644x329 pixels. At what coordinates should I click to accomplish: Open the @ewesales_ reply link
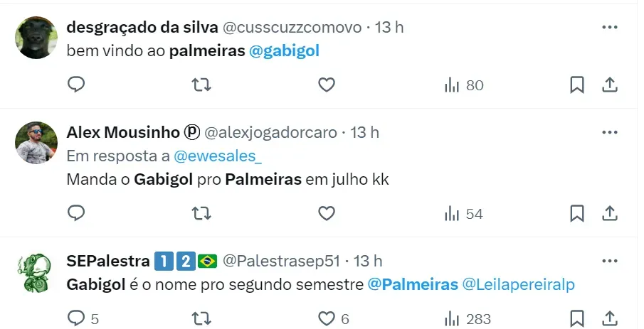[x=218, y=156]
